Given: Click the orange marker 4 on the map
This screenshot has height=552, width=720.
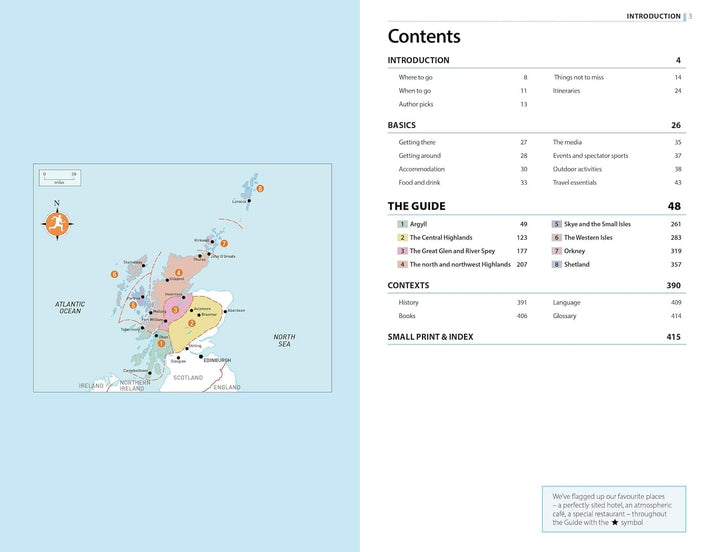Looking at the screenshot, I should tap(179, 273).
